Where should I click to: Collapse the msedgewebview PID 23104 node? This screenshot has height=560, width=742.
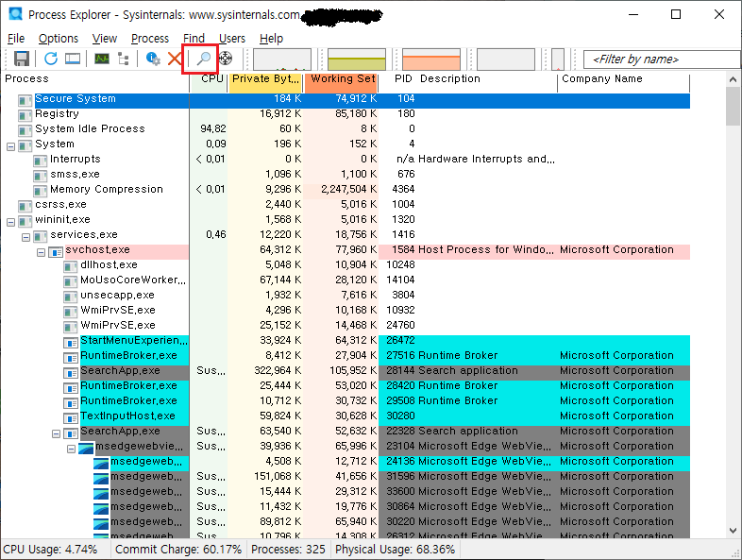pyautogui.click(x=72, y=449)
